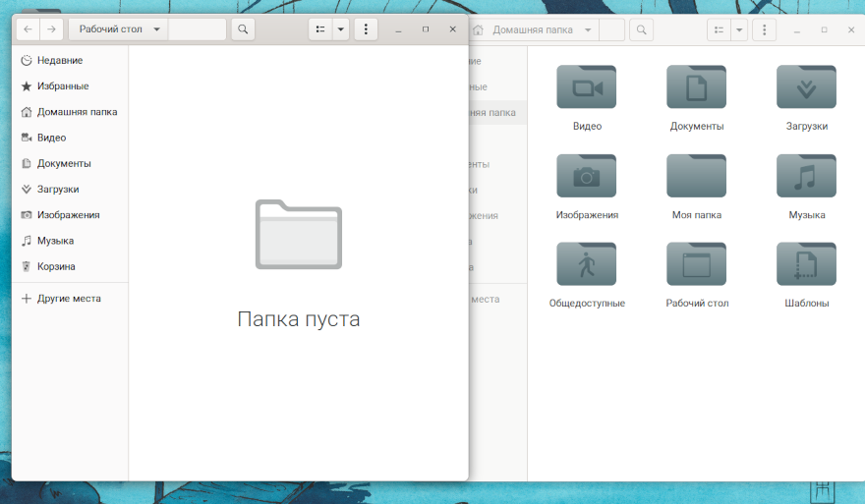Image resolution: width=865 pixels, height=504 pixels.
Task: Click the back arrow in front window
Action: (x=28, y=29)
